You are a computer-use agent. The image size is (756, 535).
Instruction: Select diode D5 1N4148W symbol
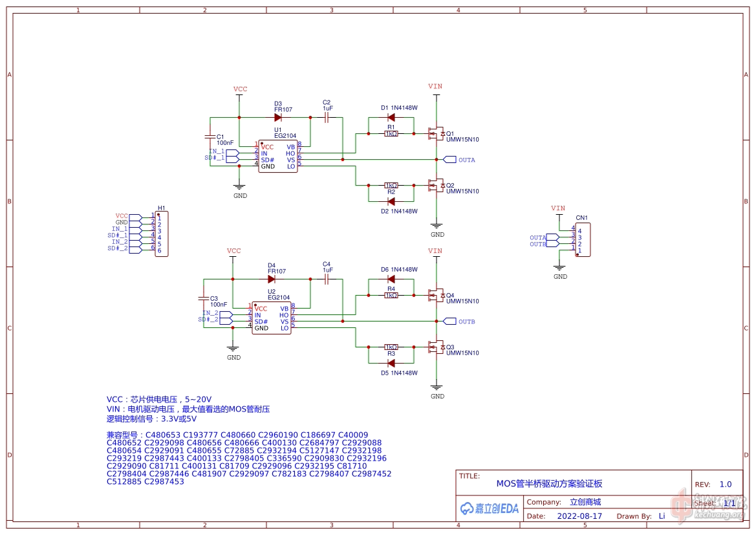click(391, 363)
